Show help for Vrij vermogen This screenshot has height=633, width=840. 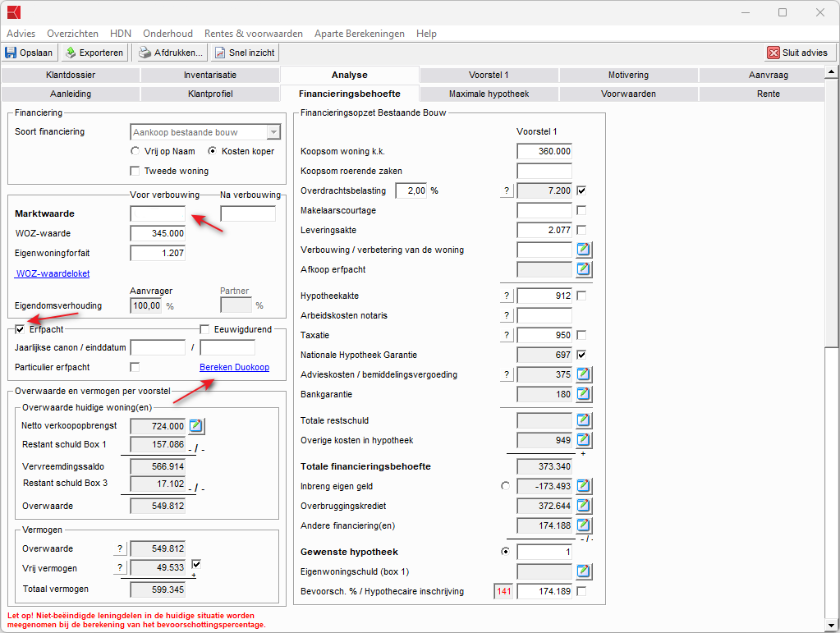[120, 567]
